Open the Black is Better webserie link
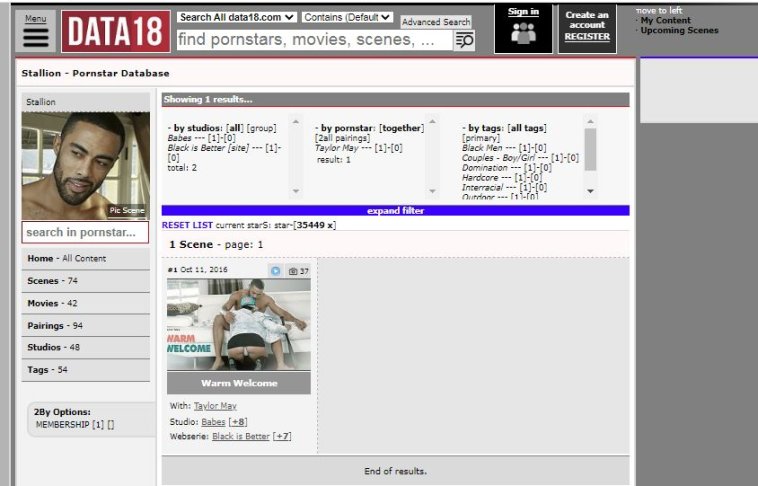This screenshot has height=486, width=758. pyautogui.click(x=241, y=436)
